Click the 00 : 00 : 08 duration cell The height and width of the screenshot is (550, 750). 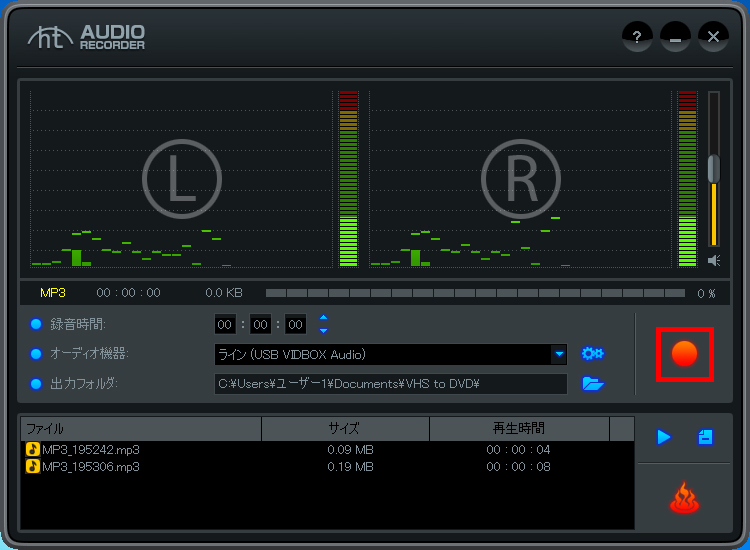(x=518, y=466)
